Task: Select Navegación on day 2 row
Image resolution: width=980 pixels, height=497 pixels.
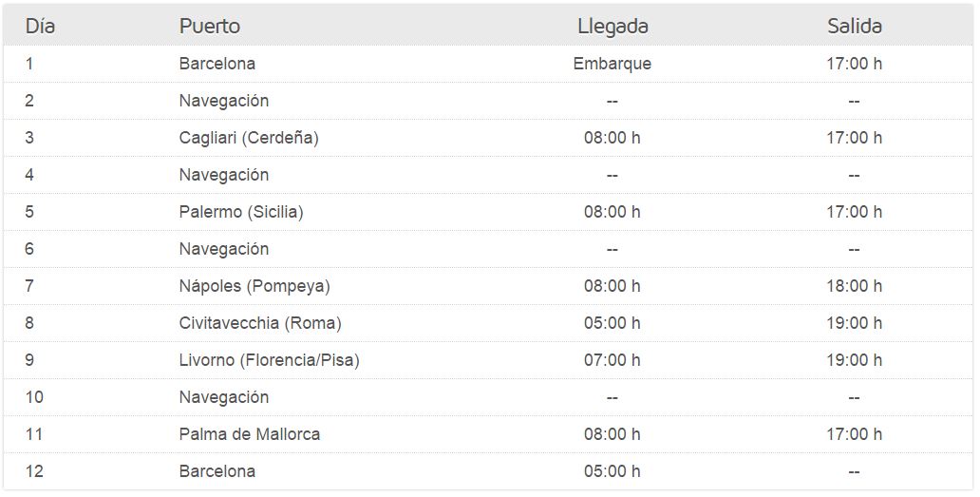Action: (224, 101)
